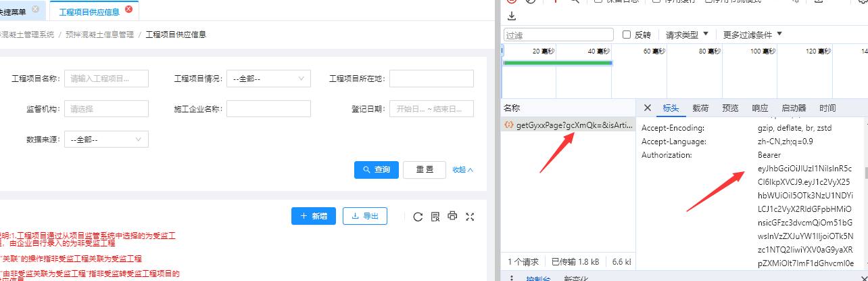The height and width of the screenshot is (281, 868).
Task: Click the DevTools download/export HAR icon
Action: pos(511,16)
